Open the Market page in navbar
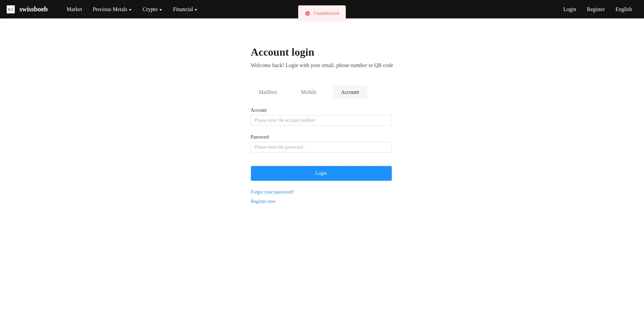 [x=74, y=9]
